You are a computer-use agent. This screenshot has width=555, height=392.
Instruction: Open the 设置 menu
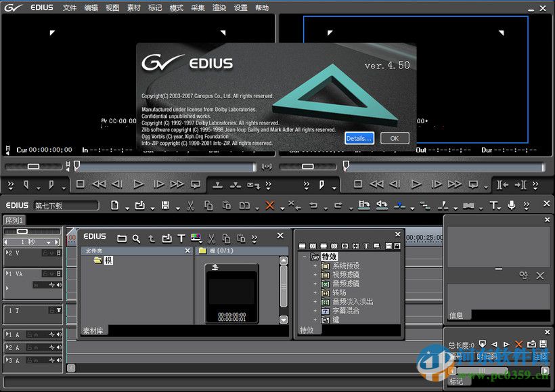(240, 7)
